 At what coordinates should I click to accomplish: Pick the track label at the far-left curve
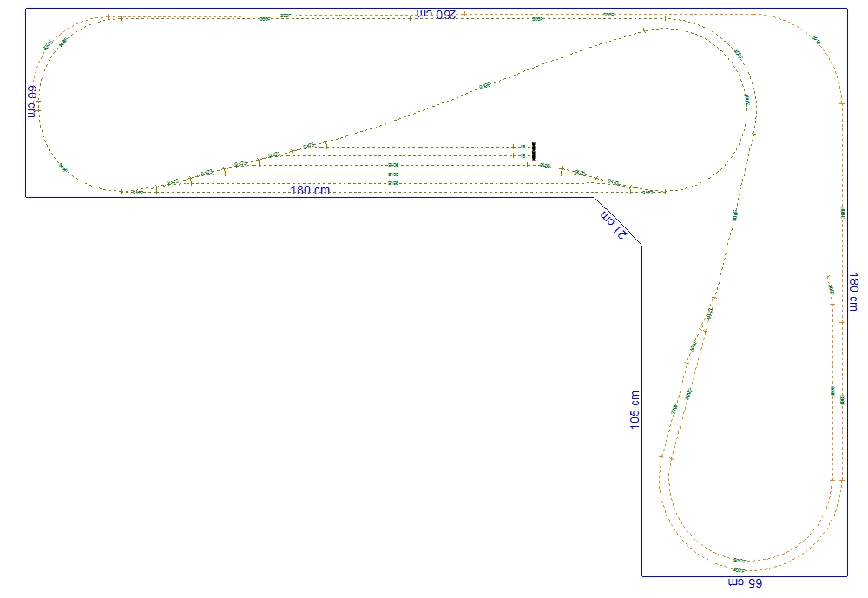63,168
